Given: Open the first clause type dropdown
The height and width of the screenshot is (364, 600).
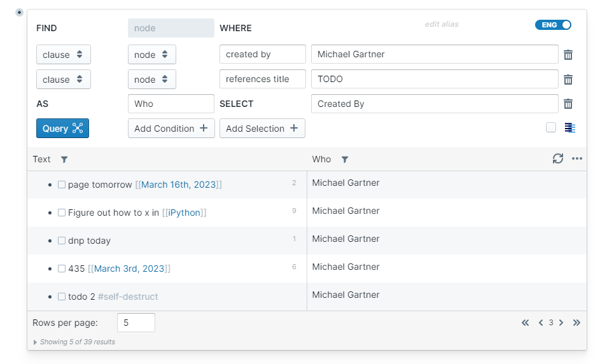Looking at the screenshot, I should (x=63, y=55).
